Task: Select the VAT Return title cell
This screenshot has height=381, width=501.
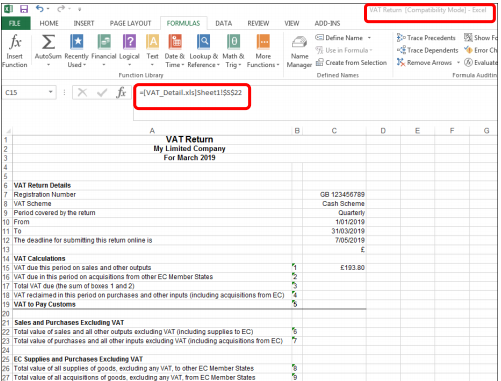Action: pos(189,139)
